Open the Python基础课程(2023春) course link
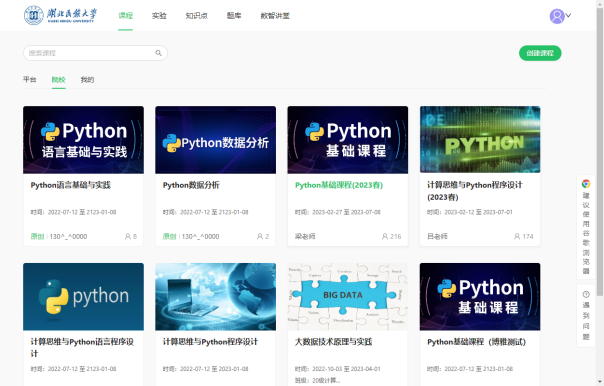 coord(339,185)
